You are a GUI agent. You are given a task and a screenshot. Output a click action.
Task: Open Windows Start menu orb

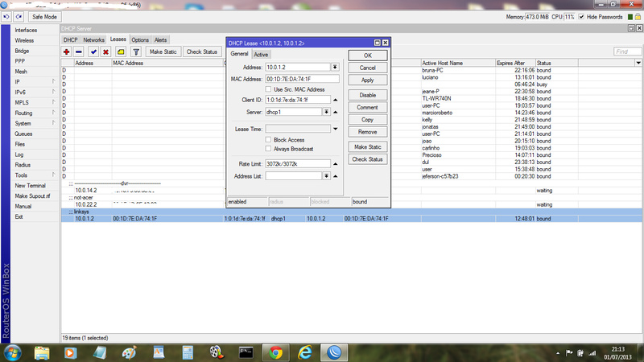click(12, 352)
